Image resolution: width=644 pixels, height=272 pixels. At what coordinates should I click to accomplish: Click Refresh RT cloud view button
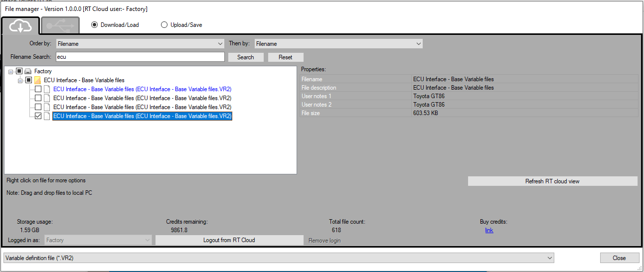tap(552, 181)
